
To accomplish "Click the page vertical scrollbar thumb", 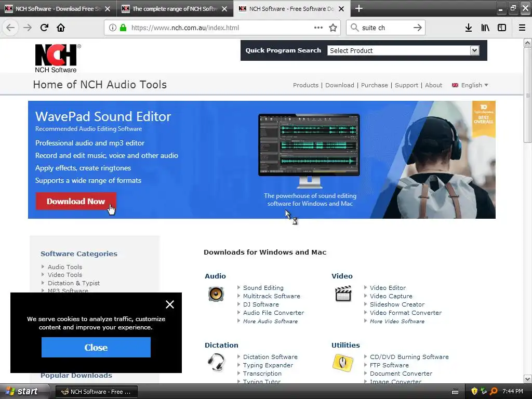I will click(527, 95).
